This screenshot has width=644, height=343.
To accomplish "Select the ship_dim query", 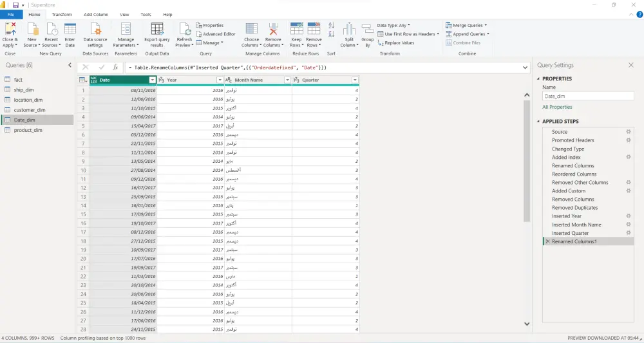I will point(38,90).
